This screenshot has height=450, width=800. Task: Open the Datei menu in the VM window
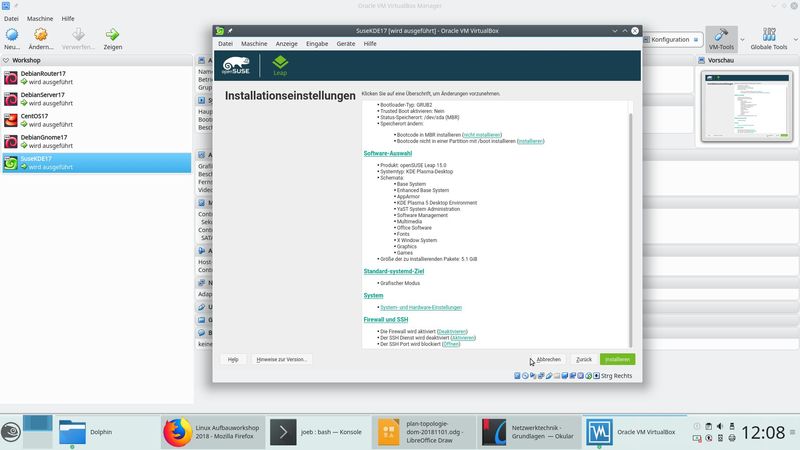click(x=226, y=44)
